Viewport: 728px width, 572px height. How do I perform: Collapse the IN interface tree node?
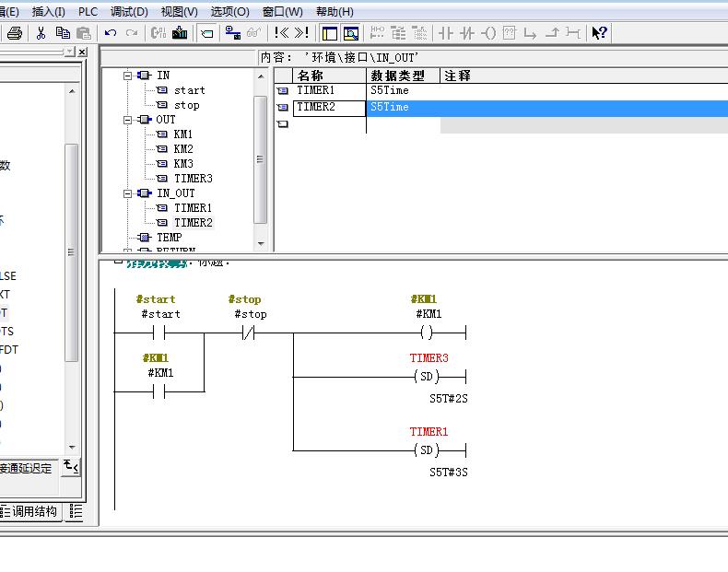pyautogui.click(x=129, y=76)
